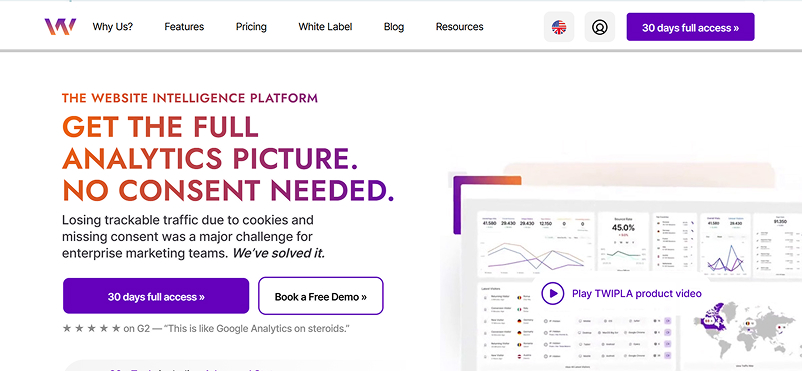Click the 'NO CONSENT NEEDED.' headline
802x371 pixels.
[x=228, y=190]
